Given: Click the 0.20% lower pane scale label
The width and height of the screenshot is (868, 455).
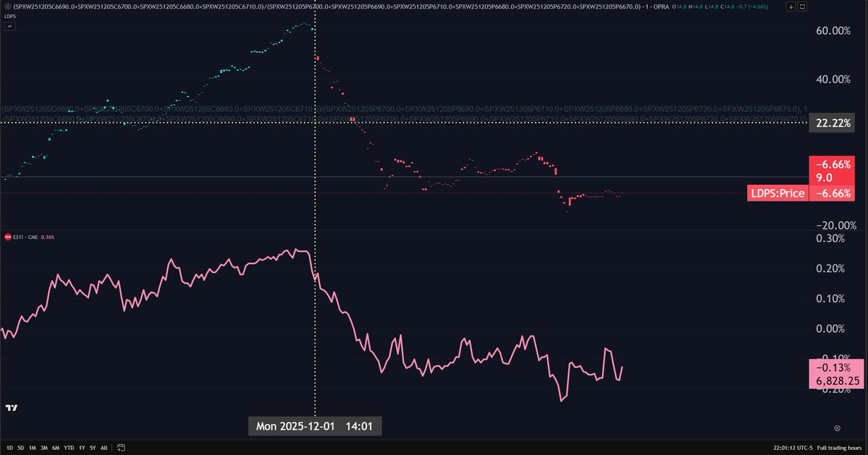Looking at the screenshot, I should [x=830, y=268].
